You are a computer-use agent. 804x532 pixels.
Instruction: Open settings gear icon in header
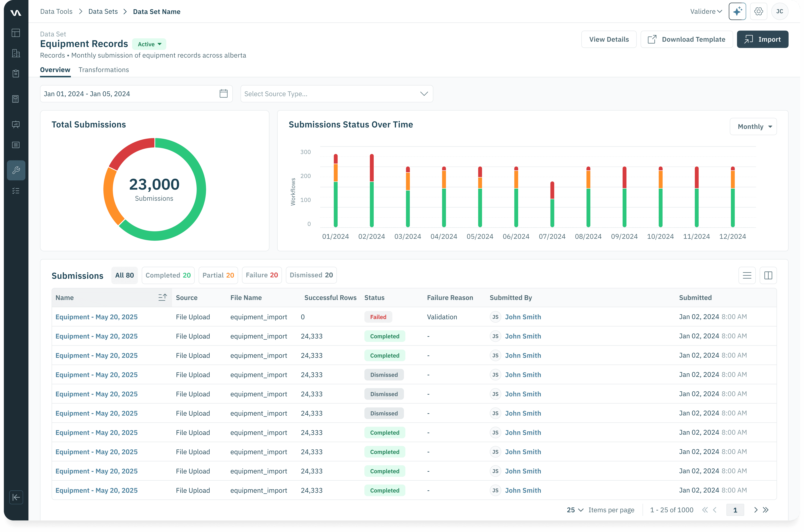[x=759, y=12]
